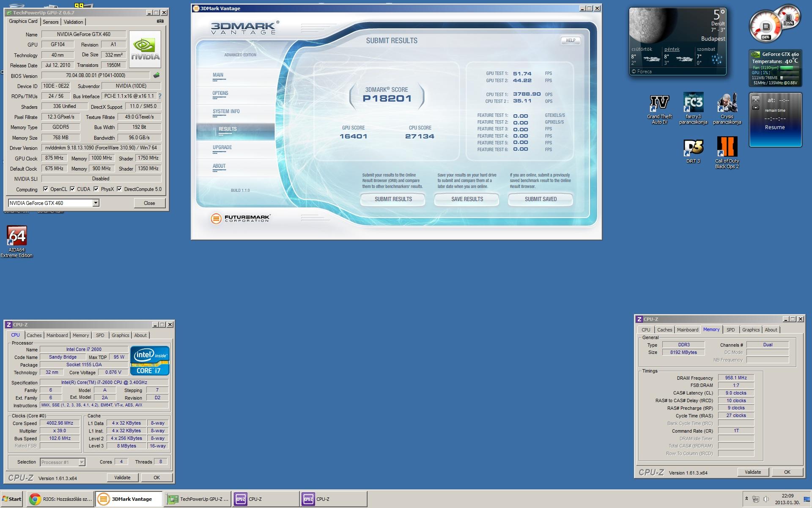Click the Windows Start button
The height and width of the screenshot is (508, 812).
point(12,499)
